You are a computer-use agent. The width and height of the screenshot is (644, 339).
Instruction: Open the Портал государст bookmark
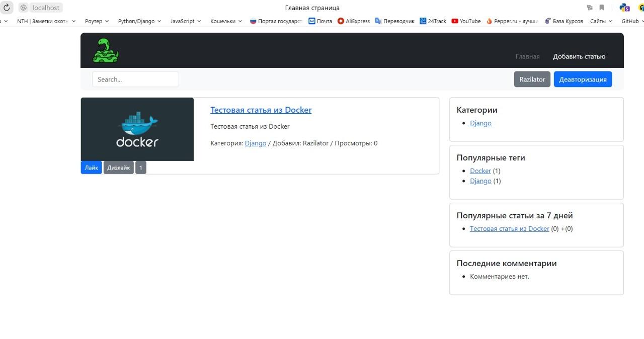(276, 21)
